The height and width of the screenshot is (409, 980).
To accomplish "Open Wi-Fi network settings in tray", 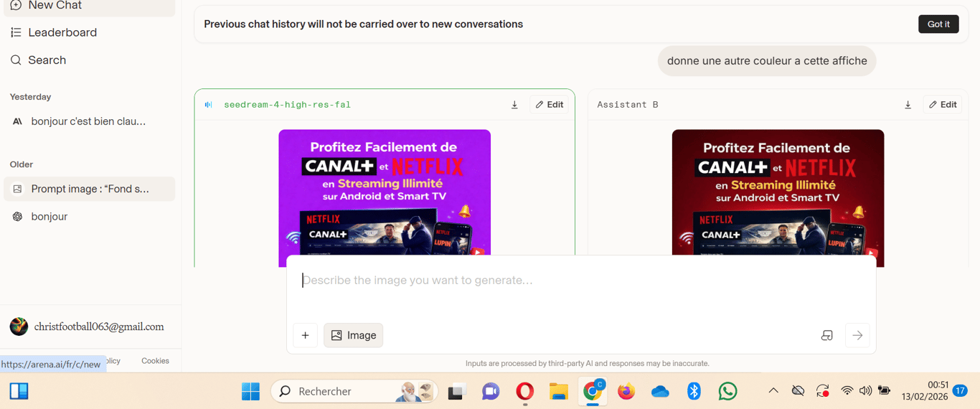I will pyautogui.click(x=847, y=391).
